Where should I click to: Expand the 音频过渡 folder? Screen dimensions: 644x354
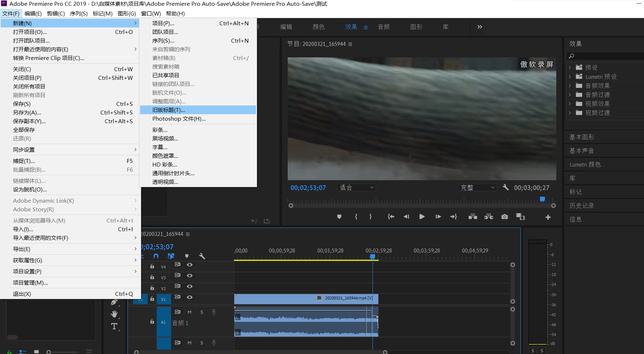coord(570,95)
